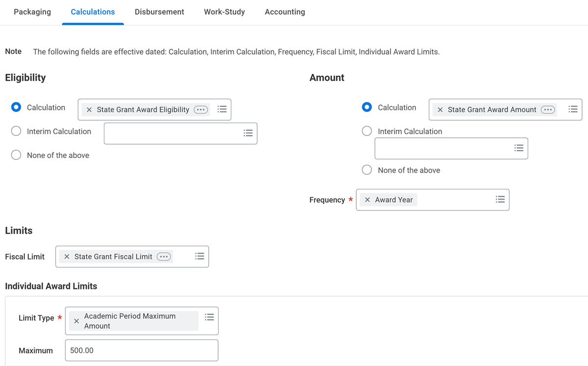Open prompt list icon for Eligibility Calculation
The image size is (588, 366).
222,109
